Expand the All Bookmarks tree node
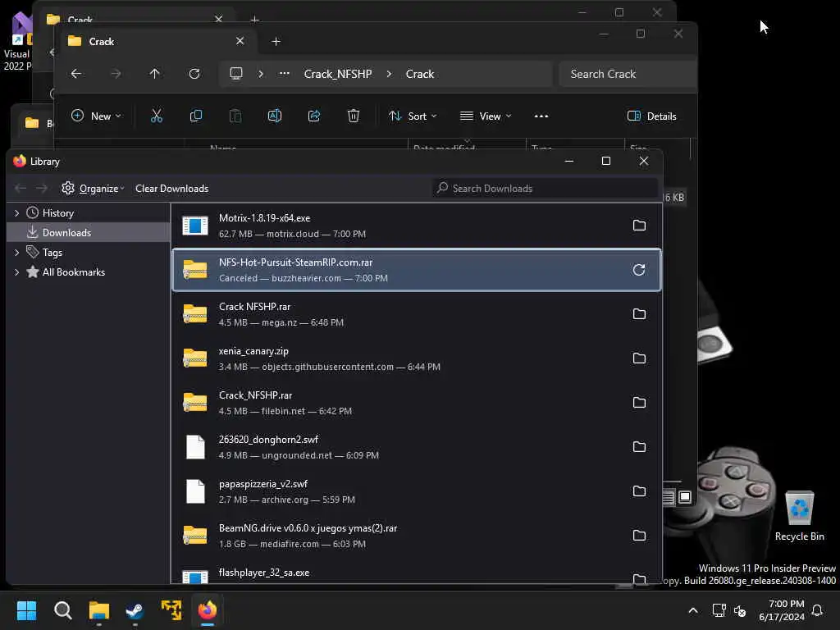 click(16, 272)
